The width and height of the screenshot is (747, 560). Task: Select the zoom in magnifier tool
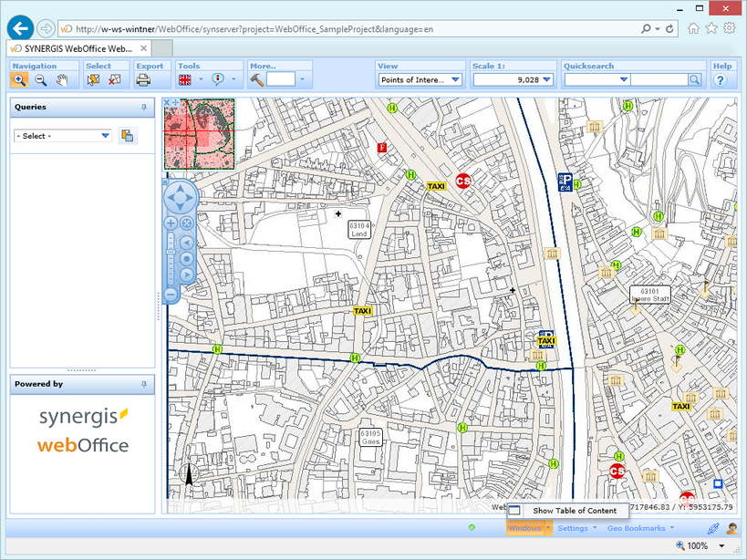coord(19,80)
